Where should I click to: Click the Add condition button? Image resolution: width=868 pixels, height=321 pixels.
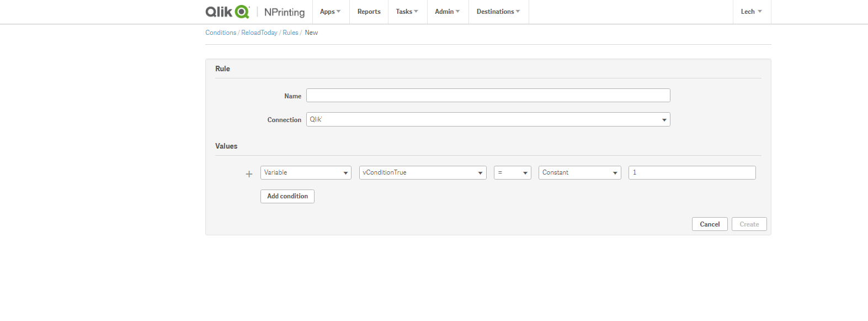click(287, 196)
